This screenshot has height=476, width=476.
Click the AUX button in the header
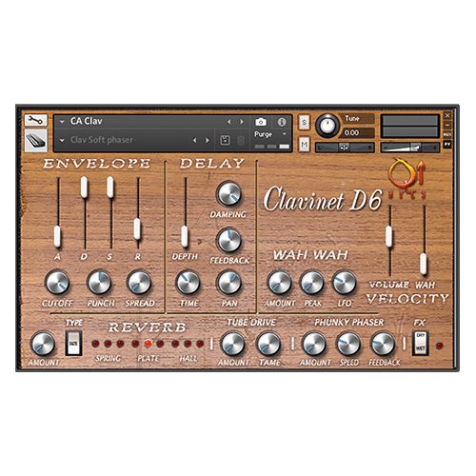click(447, 135)
